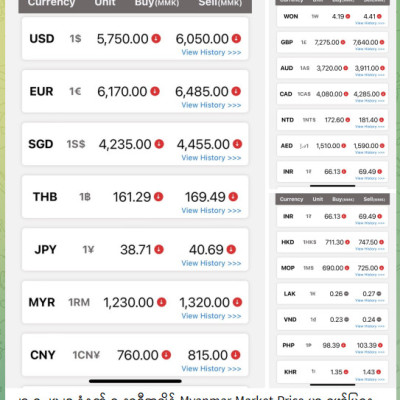Image resolution: width=400 pixels, height=400 pixels.
Task: Click red indicator next to MYR buy 1,230.00
Action: [x=162, y=302]
